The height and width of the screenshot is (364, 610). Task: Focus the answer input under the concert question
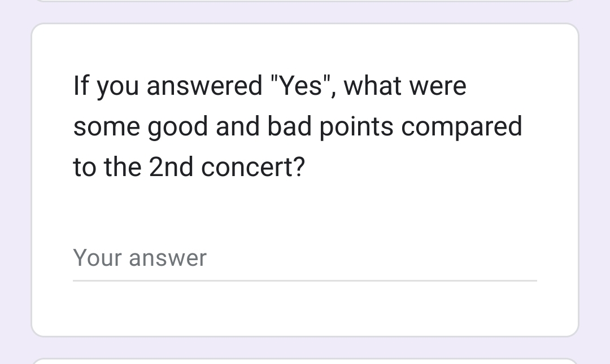pyautogui.click(x=282, y=260)
